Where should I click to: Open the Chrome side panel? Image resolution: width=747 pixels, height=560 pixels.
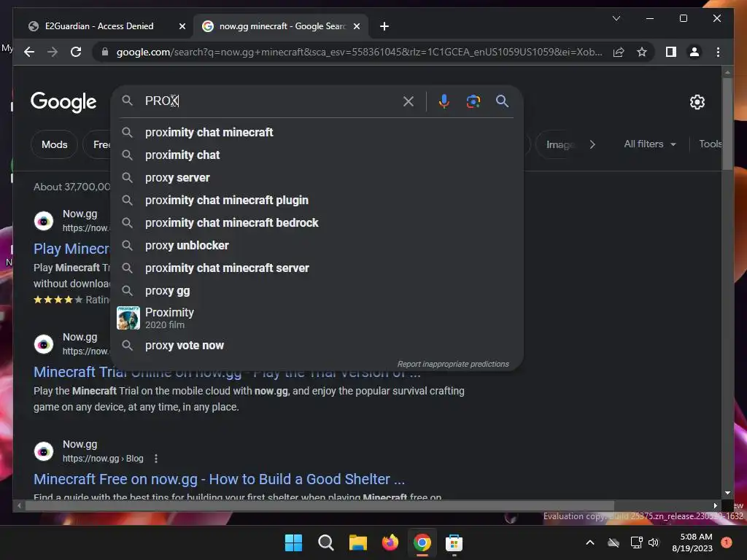pyautogui.click(x=671, y=52)
